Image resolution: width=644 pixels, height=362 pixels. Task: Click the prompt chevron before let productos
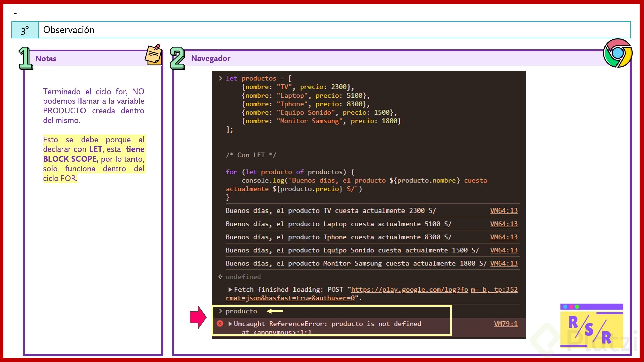point(220,78)
